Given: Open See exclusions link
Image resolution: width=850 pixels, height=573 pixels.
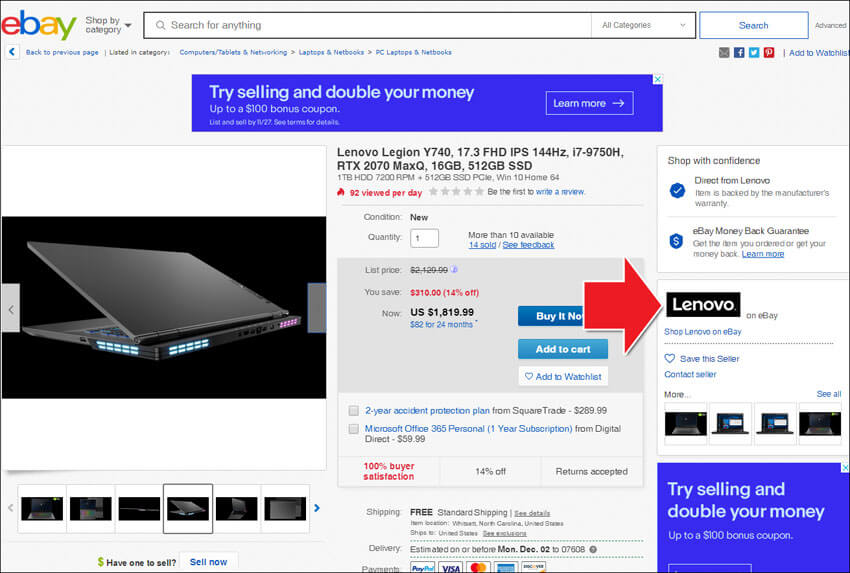Looking at the screenshot, I should coord(504,533).
